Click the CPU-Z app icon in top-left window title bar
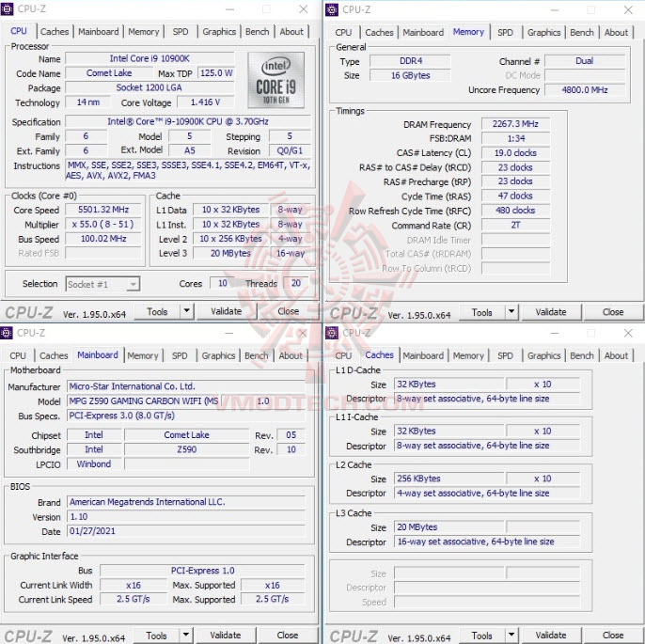This screenshot has width=645, height=644. click(7, 8)
